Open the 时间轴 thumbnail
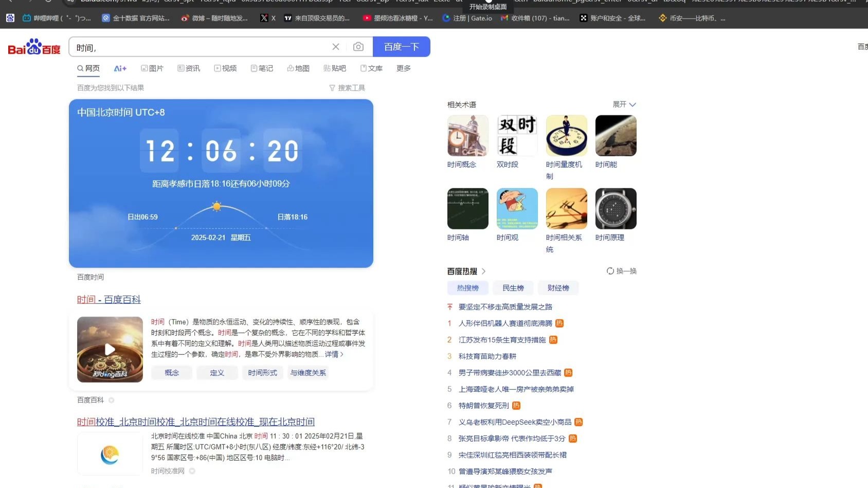The width and height of the screenshot is (868, 488). click(467, 209)
